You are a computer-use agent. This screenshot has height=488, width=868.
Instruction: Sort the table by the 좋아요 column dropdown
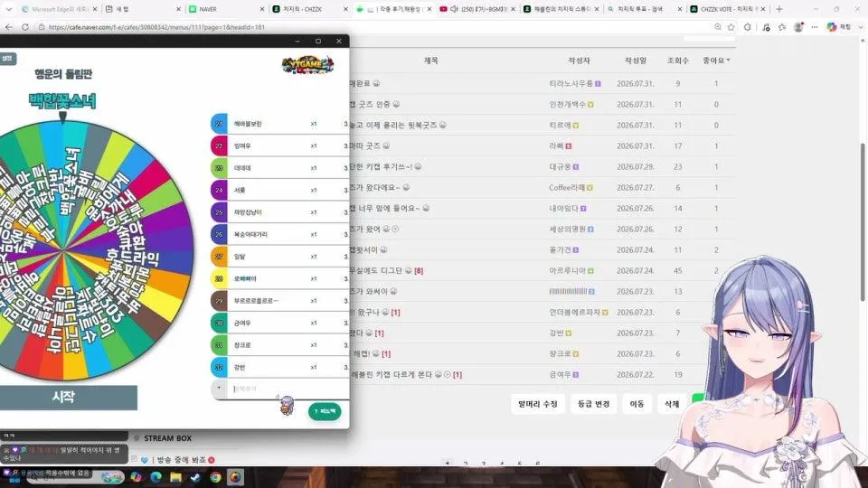[716, 61]
